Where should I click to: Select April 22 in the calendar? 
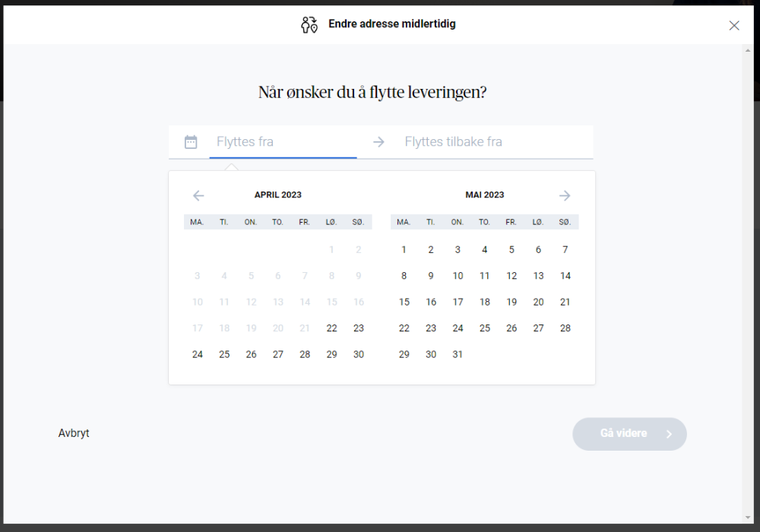[332, 328]
